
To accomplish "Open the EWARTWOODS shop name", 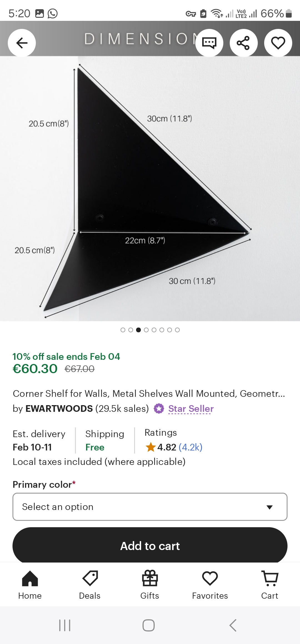I will pos(59,409).
